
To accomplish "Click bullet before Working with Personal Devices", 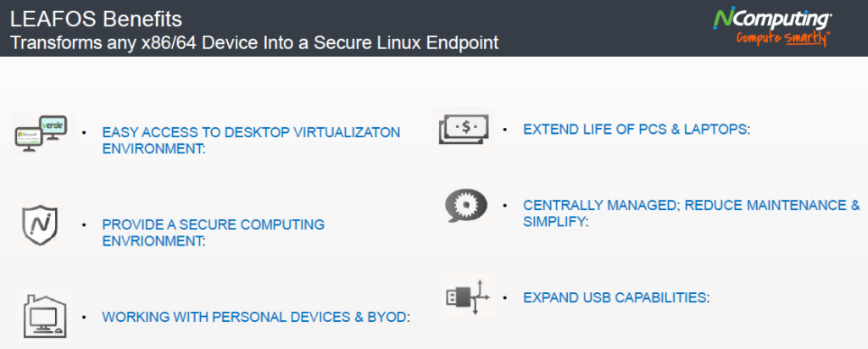I will [x=84, y=318].
